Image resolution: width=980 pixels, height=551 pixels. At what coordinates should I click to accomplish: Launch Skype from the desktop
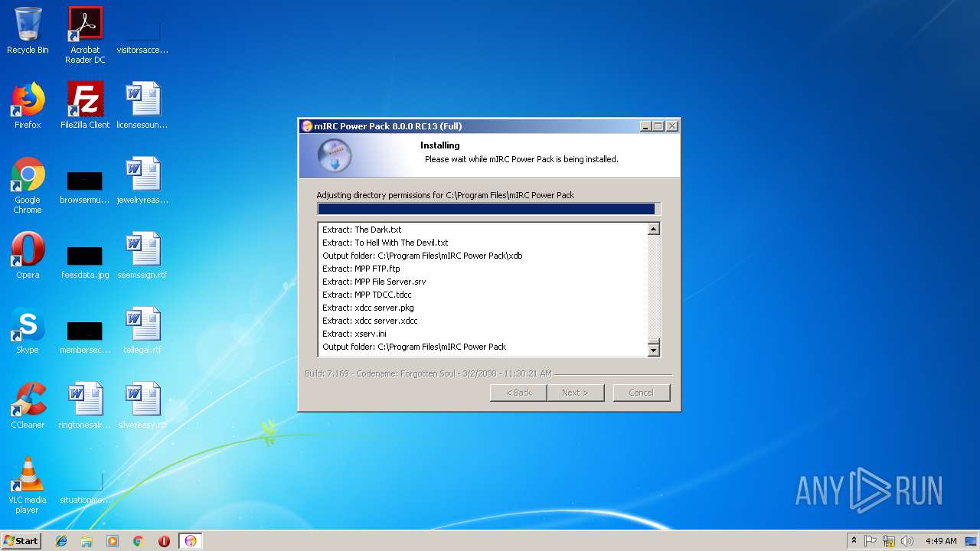pyautogui.click(x=28, y=331)
